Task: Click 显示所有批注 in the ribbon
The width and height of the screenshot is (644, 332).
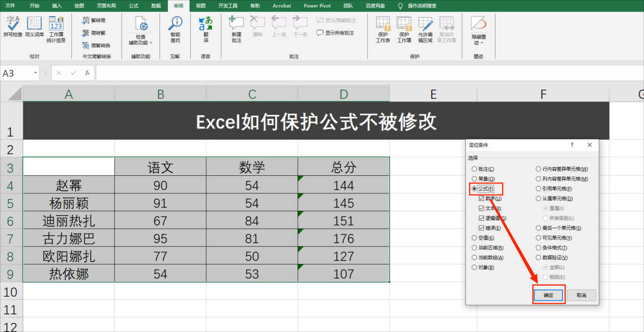Action: pos(335,33)
